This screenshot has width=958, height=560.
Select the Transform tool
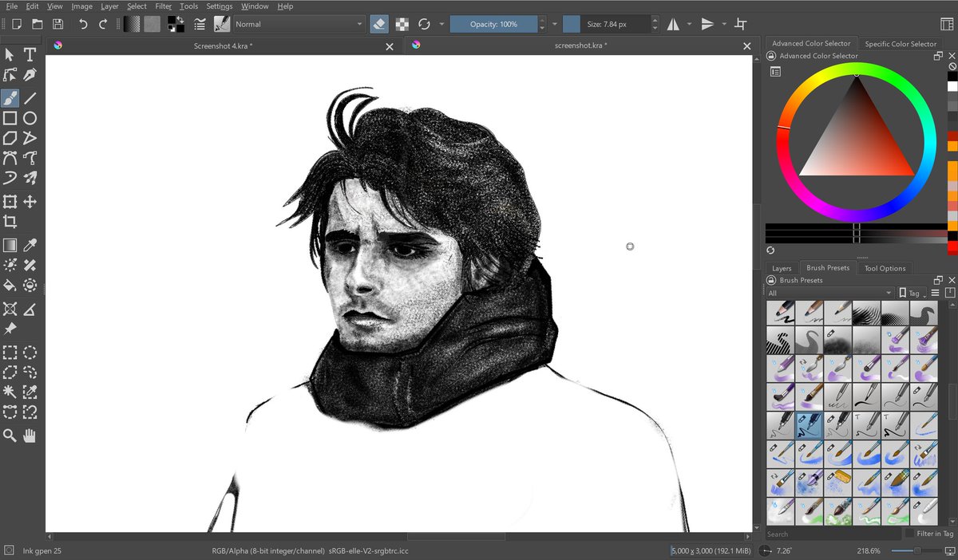coord(10,202)
